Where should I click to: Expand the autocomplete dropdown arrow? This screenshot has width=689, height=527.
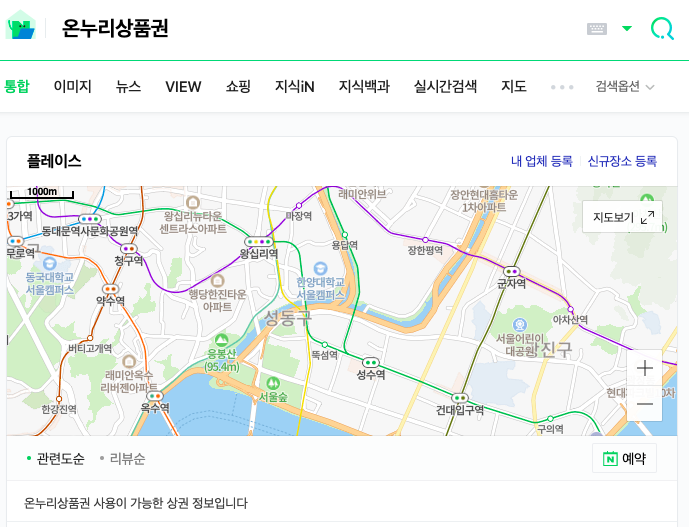627,29
